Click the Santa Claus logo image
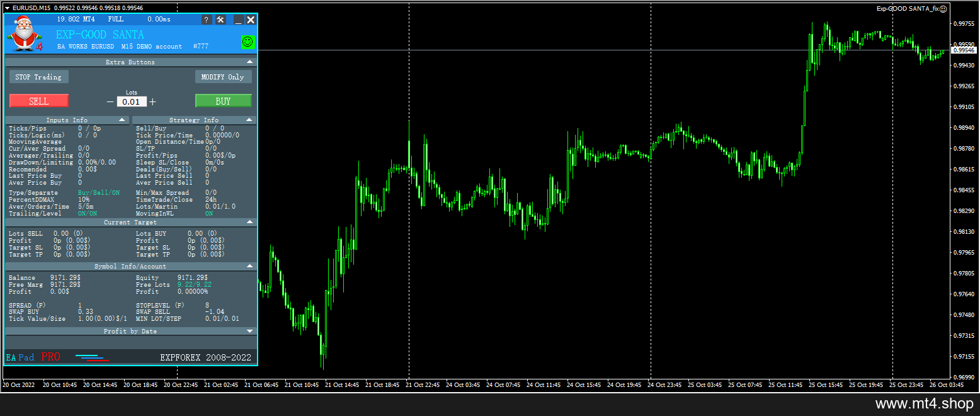 click(x=24, y=33)
